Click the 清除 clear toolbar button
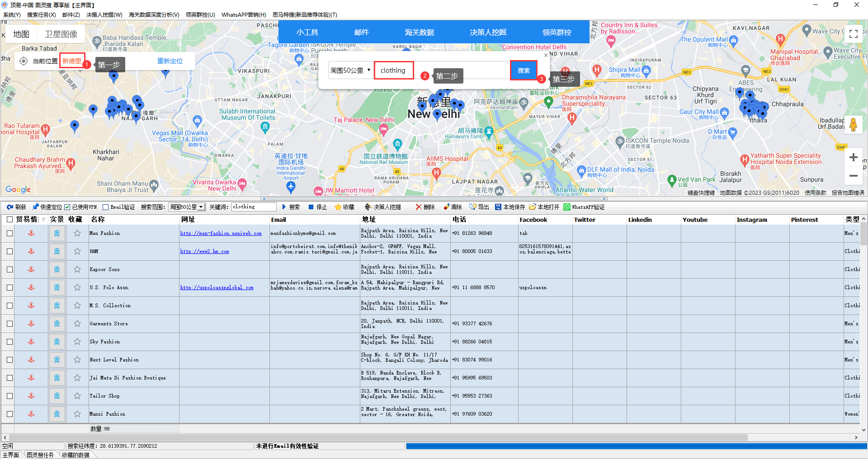Image resolution: width=868 pixels, height=459 pixels. coord(453,207)
